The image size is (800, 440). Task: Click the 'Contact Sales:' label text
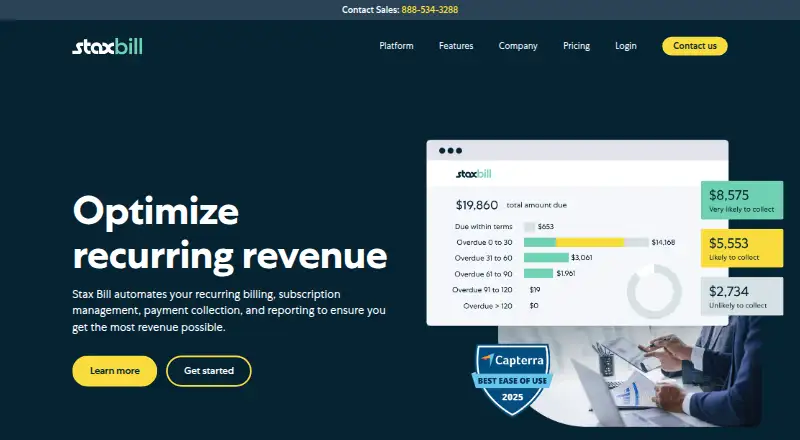[370, 10]
